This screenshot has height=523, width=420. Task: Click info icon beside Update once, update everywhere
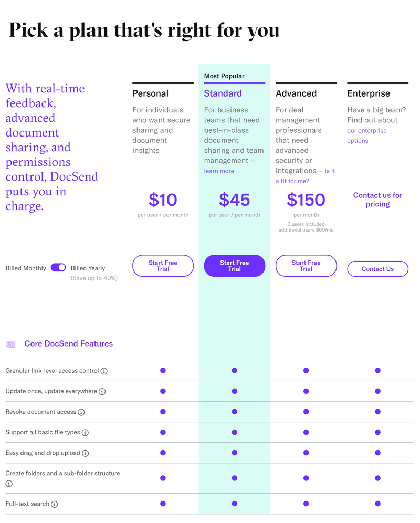coord(102,392)
